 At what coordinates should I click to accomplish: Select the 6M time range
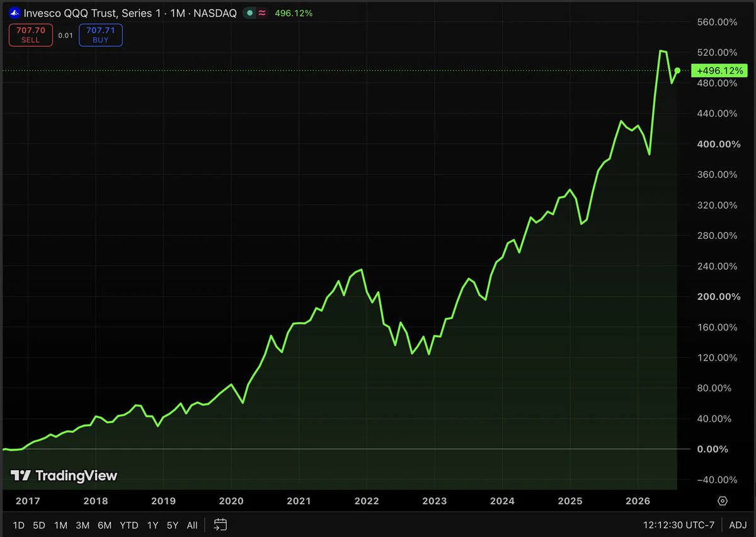point(105,525)
